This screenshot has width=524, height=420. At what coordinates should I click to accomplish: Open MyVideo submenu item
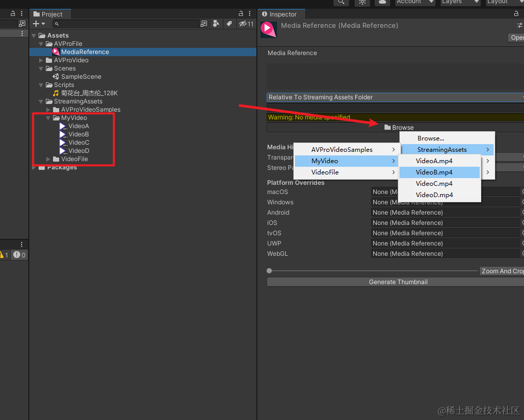(346, 161)
